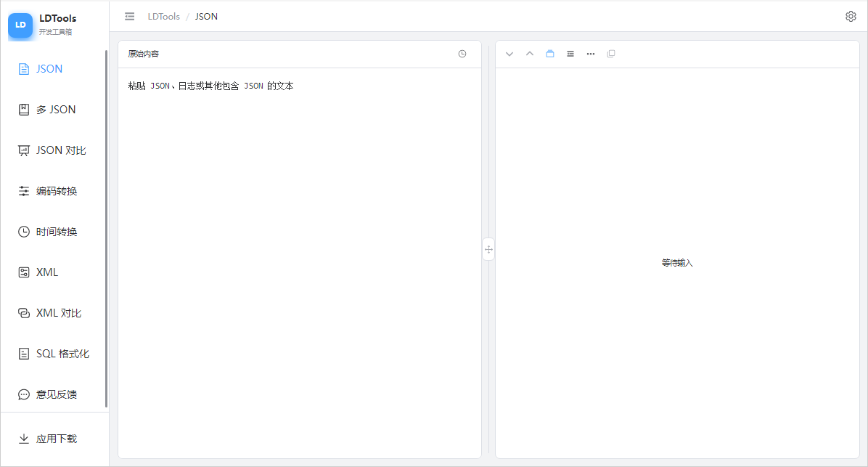
Task: Collapse the sidebar with the hamburger icon
Action: click(129, 17)
